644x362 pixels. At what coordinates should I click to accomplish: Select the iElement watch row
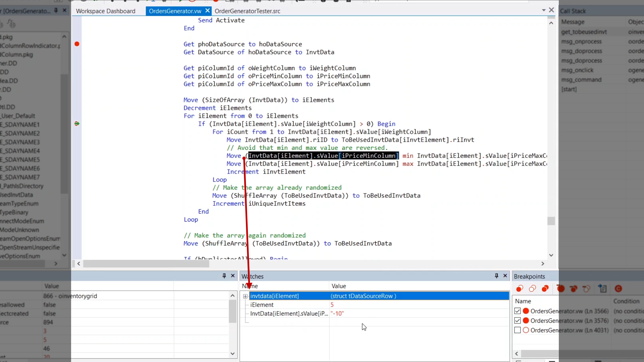point(262,305)
